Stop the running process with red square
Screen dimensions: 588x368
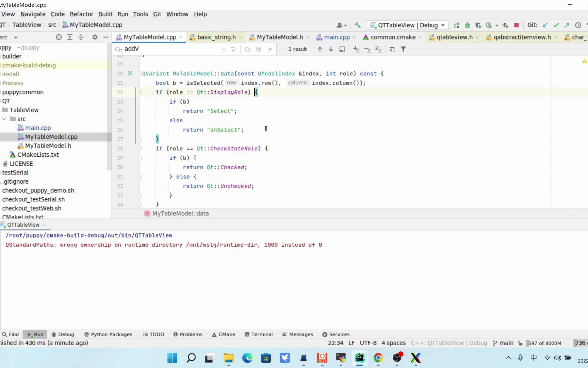coord(516,25)
